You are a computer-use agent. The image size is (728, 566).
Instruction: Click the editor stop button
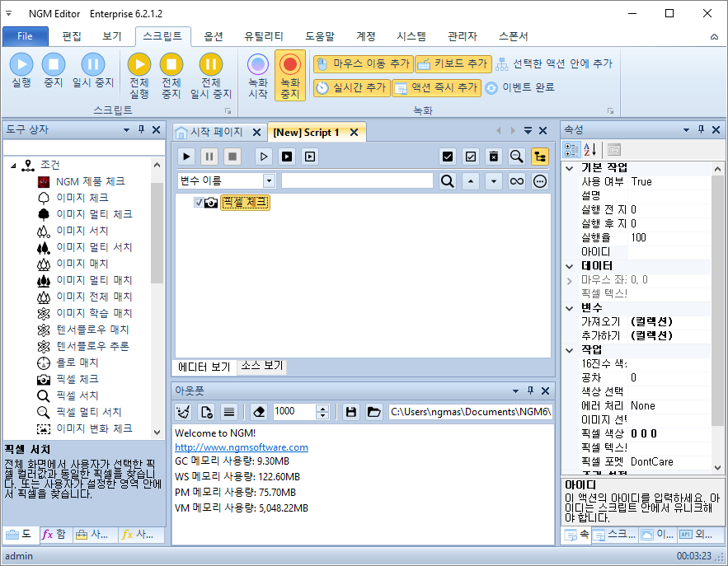coord(232,157)
